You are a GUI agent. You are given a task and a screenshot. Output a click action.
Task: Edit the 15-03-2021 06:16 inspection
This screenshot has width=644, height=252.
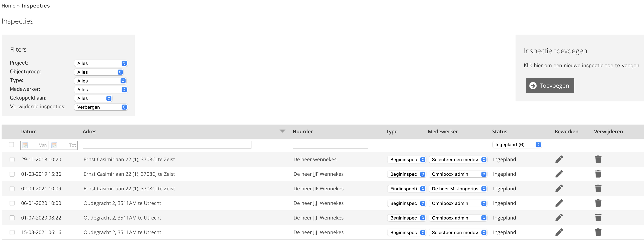coord(559,232)
